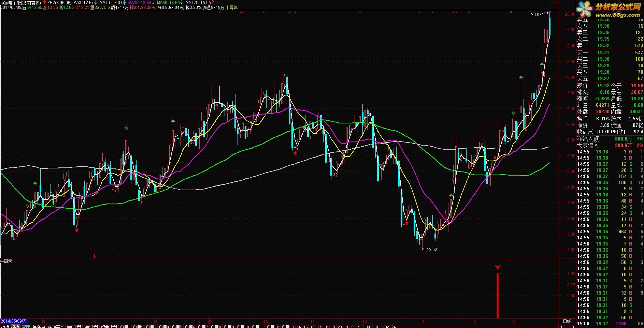Click the tall red bar in 牛霸天 panel
644x328 pixels.
tap(498, 295)
